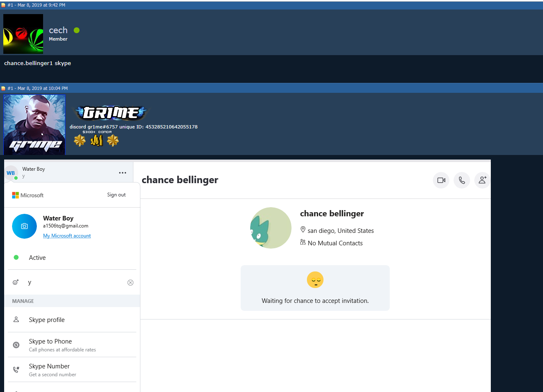Screen dimensions: 543x392
Task: Click the WB avatar in Skype sidebar
Action: point(11,173)
